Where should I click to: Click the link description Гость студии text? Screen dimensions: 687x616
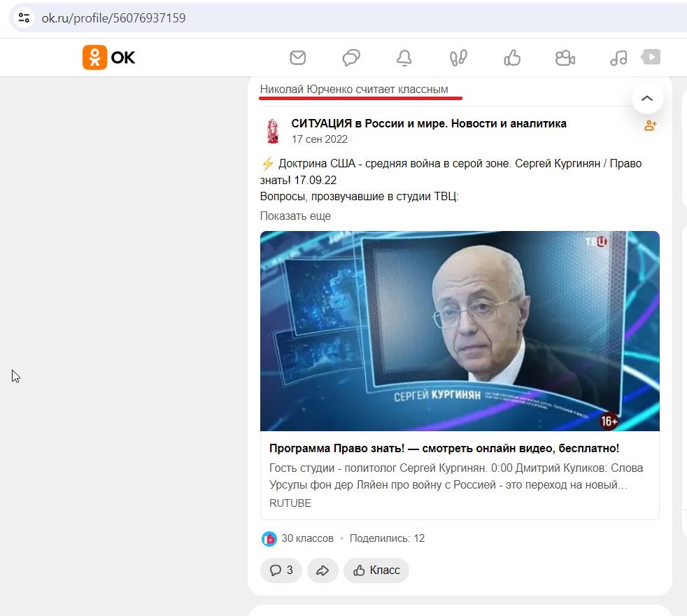(x=456, y=477)
